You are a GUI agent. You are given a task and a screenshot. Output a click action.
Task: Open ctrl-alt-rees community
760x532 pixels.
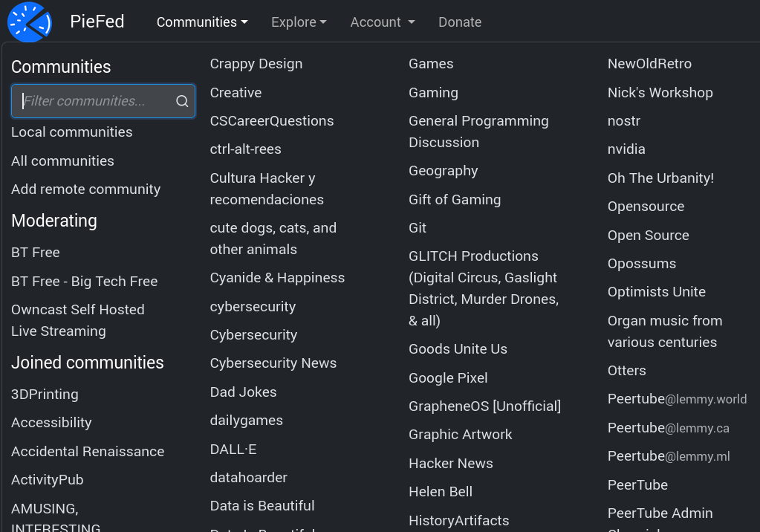[x=245, y=149]
